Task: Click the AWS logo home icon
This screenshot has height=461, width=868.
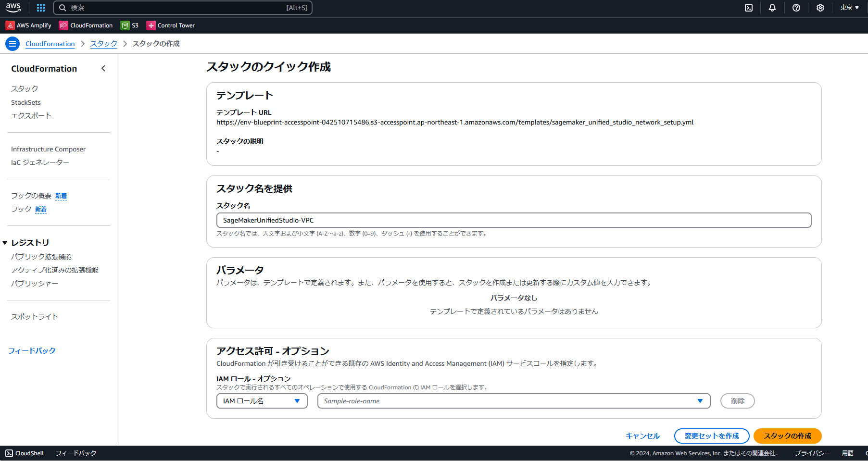Action: 13,8
